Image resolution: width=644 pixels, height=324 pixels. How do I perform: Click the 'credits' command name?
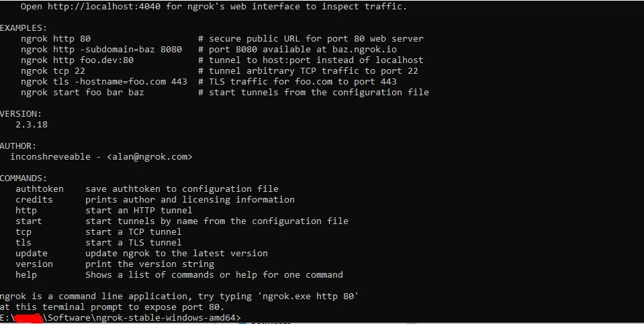click(34, 200)
